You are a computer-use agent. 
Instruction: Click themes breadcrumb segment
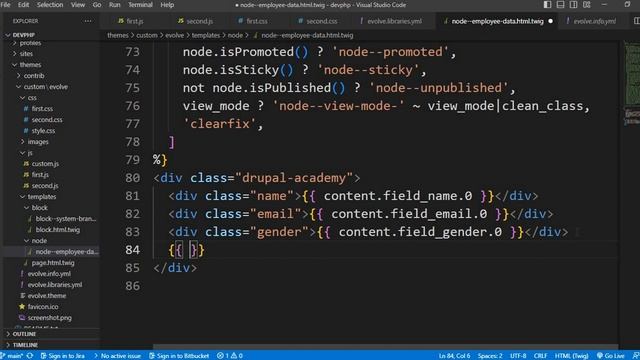pos(118,36)
